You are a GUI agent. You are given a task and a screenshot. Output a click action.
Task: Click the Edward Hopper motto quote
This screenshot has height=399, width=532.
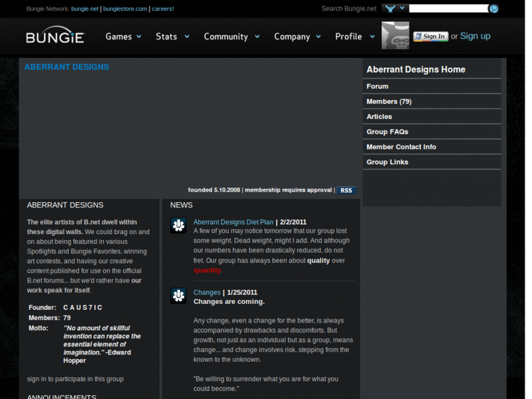[102, 344]
